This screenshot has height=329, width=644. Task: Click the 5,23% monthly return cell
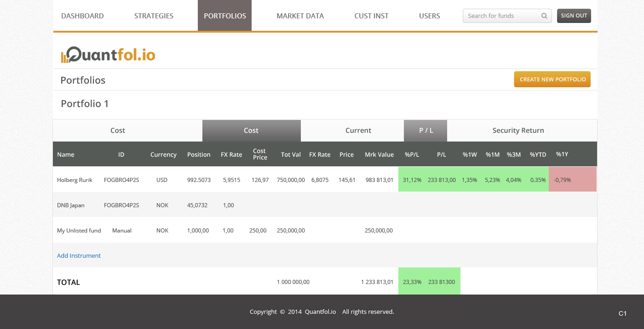point(492,180)
